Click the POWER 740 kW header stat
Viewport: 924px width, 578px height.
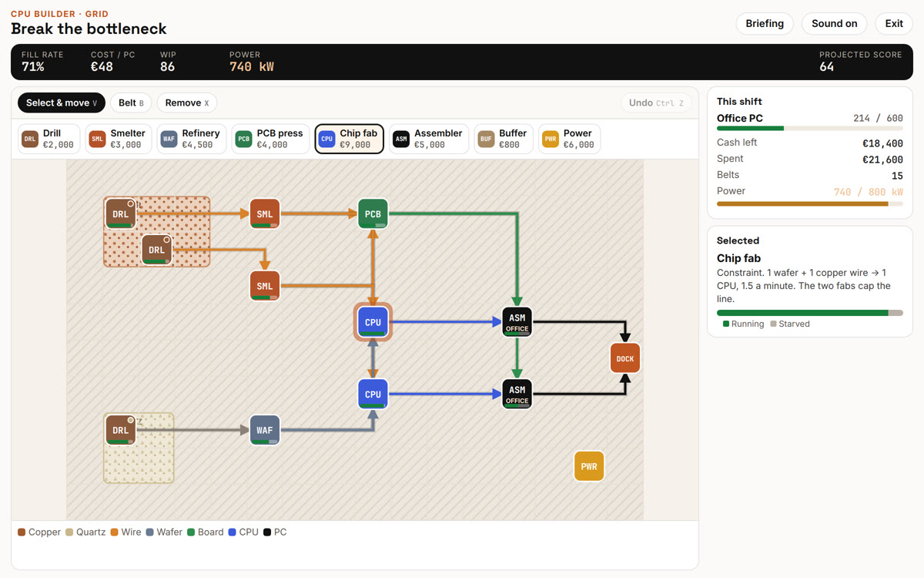point(252,62)
